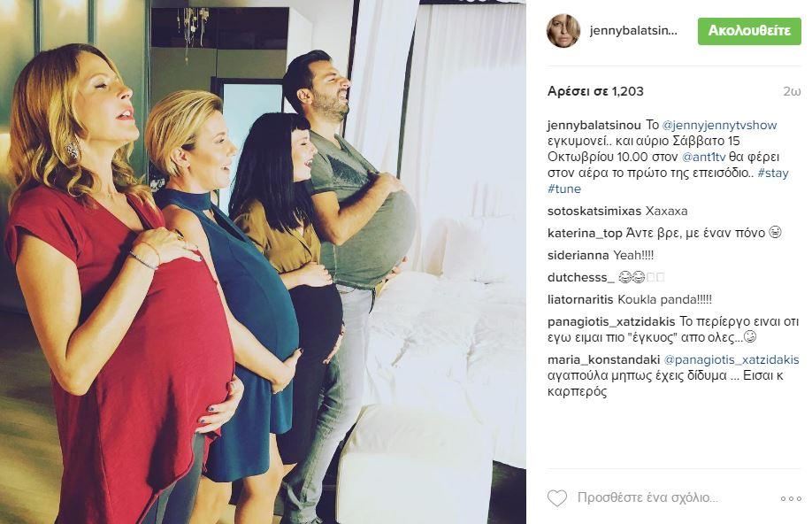Open commenter liatornaritis profile
Screen dimensions: 812x524
click(580, 299)
